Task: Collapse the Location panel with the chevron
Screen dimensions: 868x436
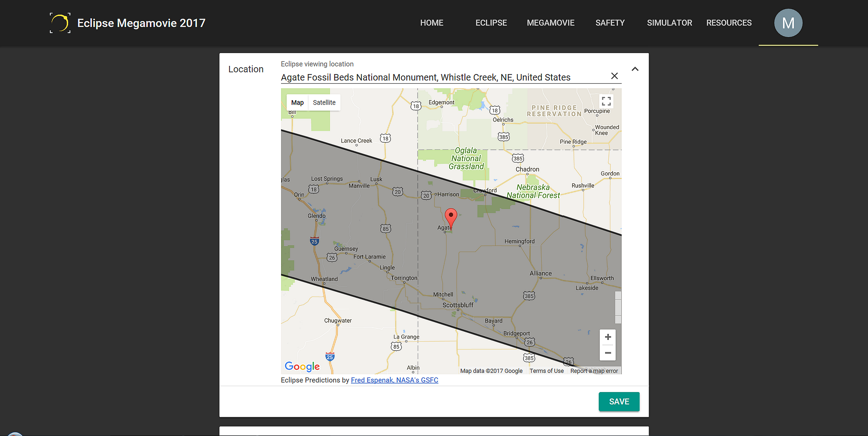Action: 635,69
